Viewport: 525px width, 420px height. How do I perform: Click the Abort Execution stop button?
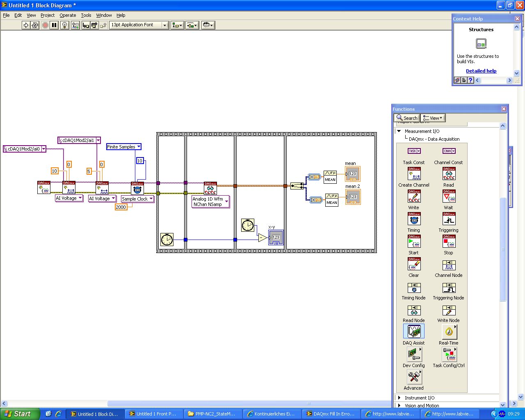coord(45,25)
